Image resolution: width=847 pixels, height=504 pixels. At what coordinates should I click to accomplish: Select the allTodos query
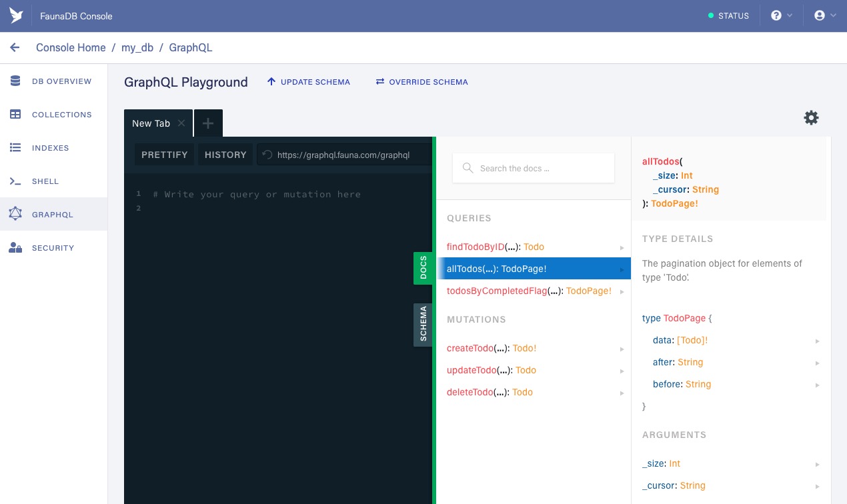point(534,269)
